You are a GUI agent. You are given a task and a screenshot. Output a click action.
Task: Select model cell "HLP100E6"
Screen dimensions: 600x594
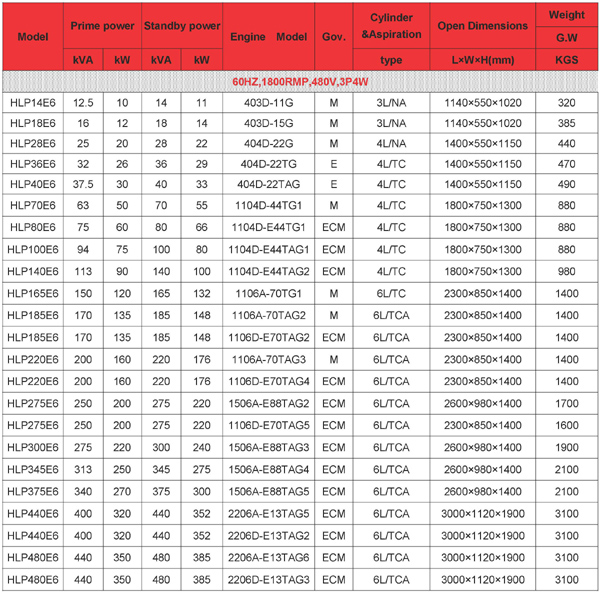(33, 249)
